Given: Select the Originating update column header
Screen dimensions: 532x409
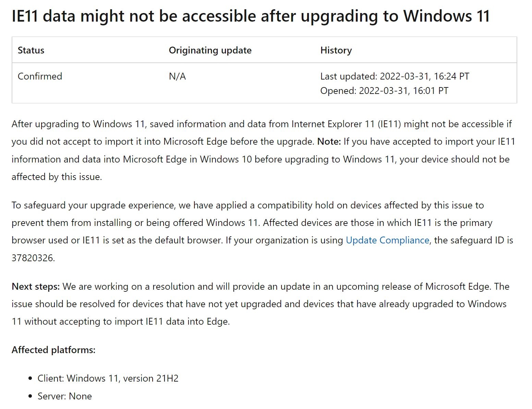Looking at the screenshot, I should point(210,50).
